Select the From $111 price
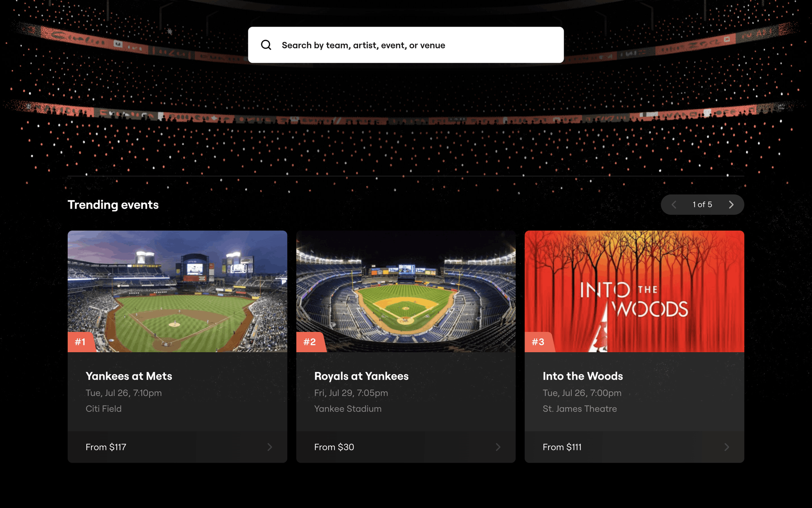Image resolution: width=812 pixels, height=508 pixels. pyautogui.click(x=562, y=447)
